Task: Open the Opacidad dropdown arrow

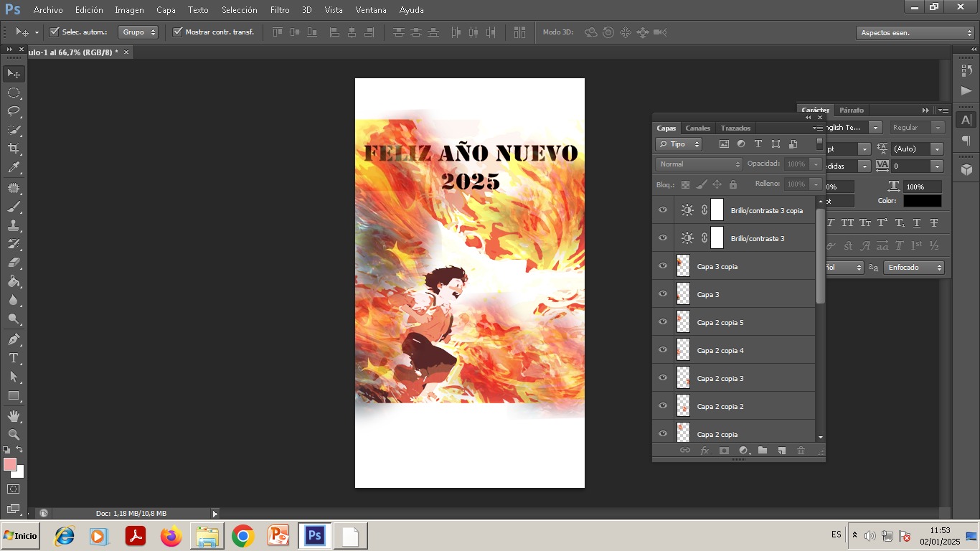Action: click(816, 164)
